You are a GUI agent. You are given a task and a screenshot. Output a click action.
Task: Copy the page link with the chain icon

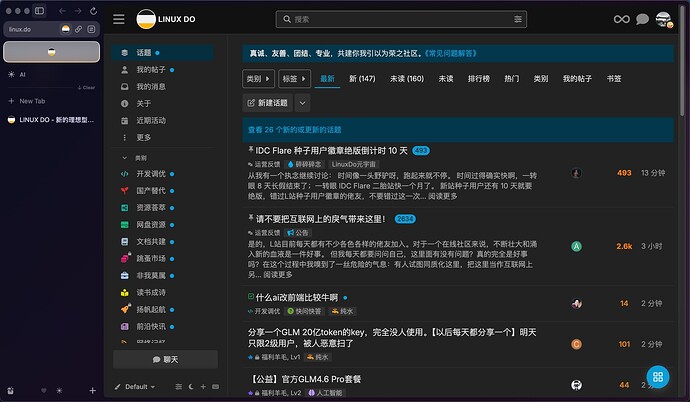click(x=78, y=29)
